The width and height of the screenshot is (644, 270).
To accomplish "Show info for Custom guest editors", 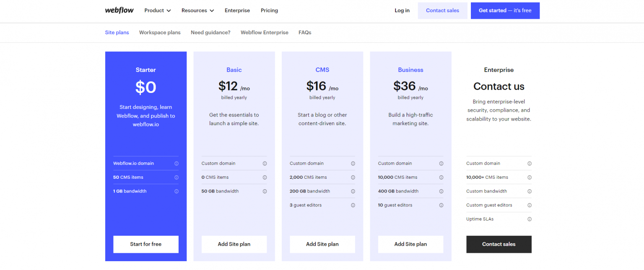I will click(x=530, y=205).
